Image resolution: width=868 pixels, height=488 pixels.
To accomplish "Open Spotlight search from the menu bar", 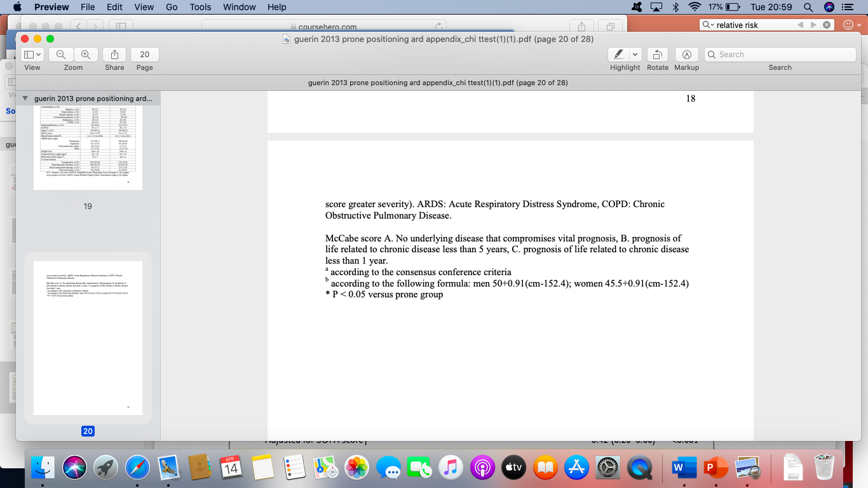I will (807, 7).
